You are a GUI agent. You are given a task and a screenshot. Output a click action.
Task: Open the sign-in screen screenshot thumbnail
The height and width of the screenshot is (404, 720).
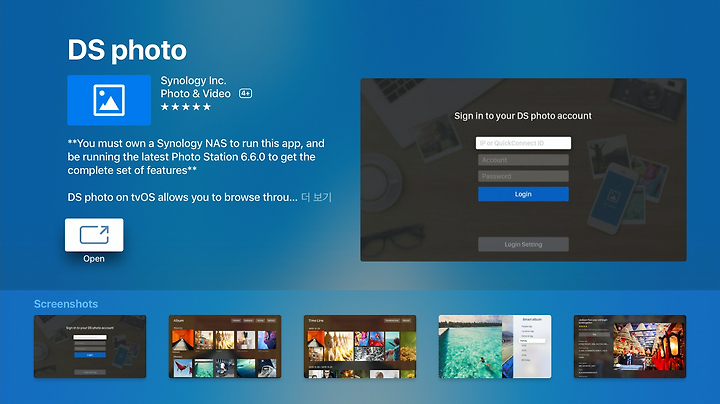[90, 347]
